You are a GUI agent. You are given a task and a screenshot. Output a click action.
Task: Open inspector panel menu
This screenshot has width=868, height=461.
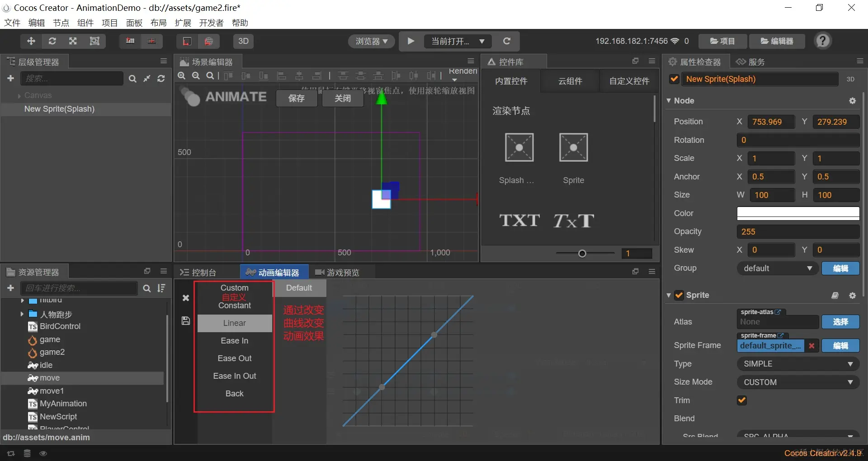click(x=860, y=61)
